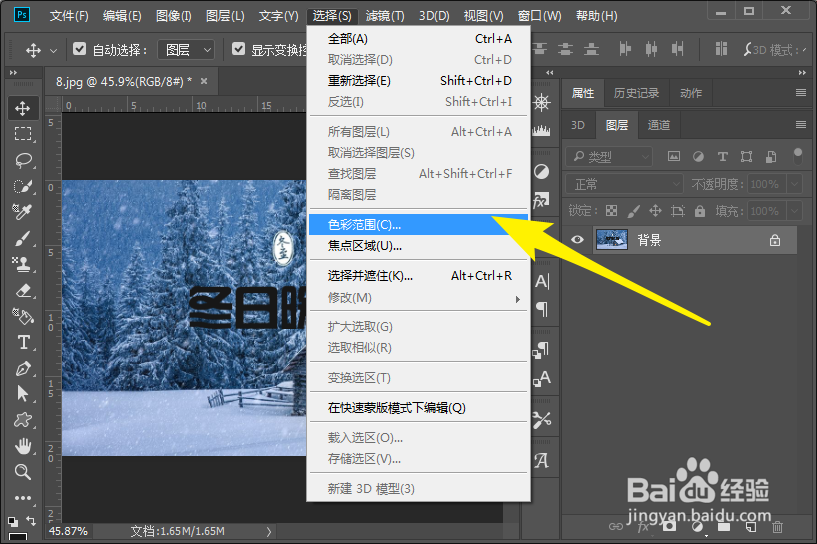Reset default foreground and background colors
This screenshot has height=544, width=817.
click(13, 521)
